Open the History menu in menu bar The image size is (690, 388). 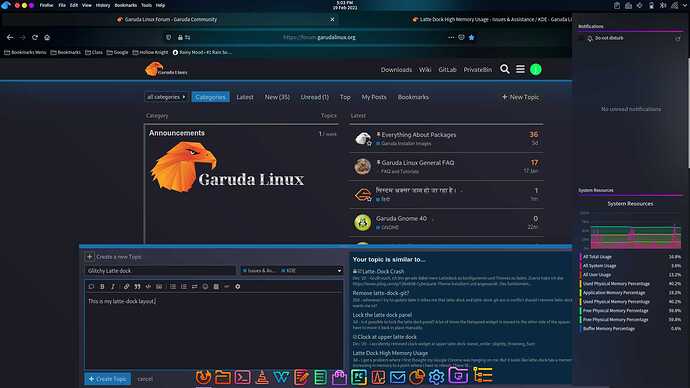(x=103, y=5)
